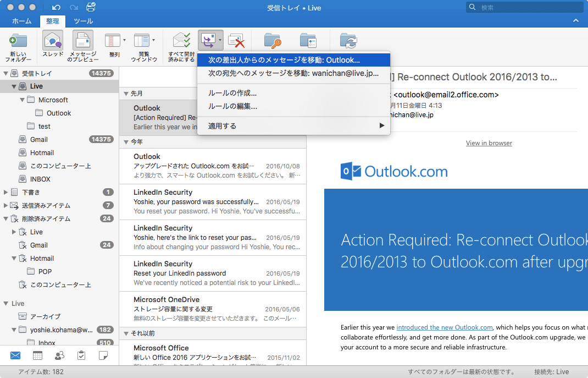
Task: Click the Outlook.com logo in email
Action: [x=394, y=171]
